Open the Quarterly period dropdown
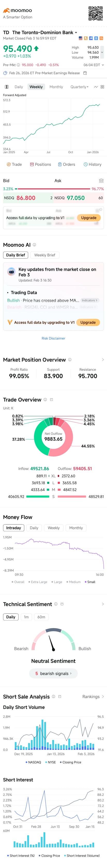This screenshot has height=868, width=107. pyautogui.click(x=79, y=87)
